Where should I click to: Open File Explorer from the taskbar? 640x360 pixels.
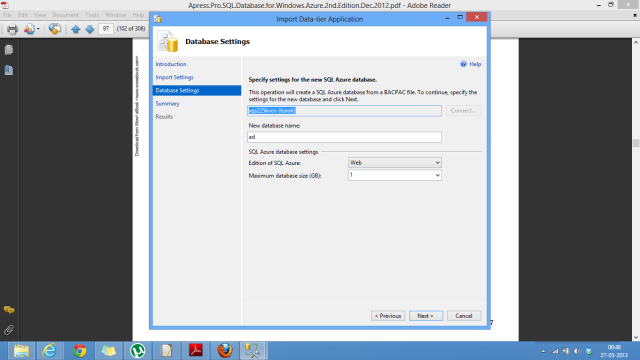(21, 351)
